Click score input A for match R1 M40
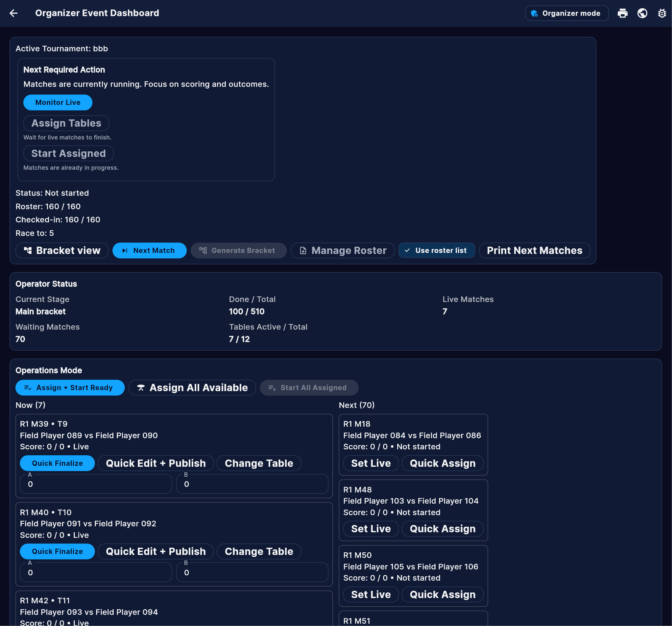 click(x=96, y=572)
